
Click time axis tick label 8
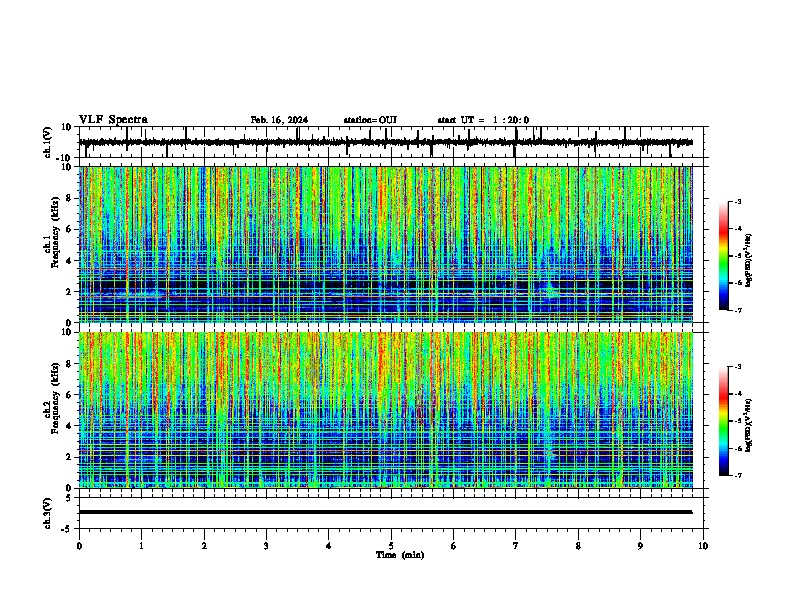(578, 546)
